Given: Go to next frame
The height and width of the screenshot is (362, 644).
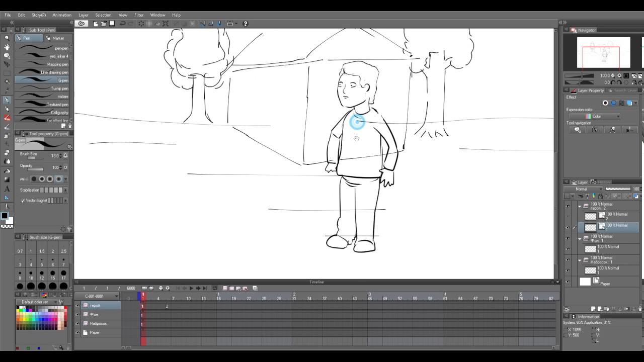Looking at the screenshot, I should point(198,288).
